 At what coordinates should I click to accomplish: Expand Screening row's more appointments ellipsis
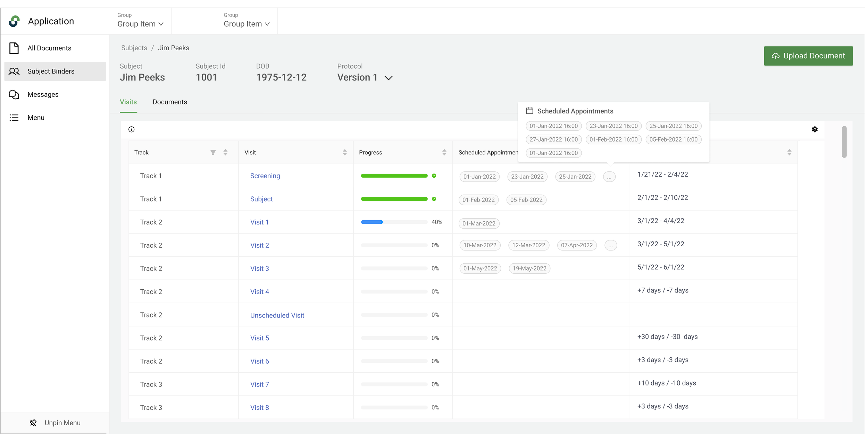pyautogui.click(x=609, y=177)
